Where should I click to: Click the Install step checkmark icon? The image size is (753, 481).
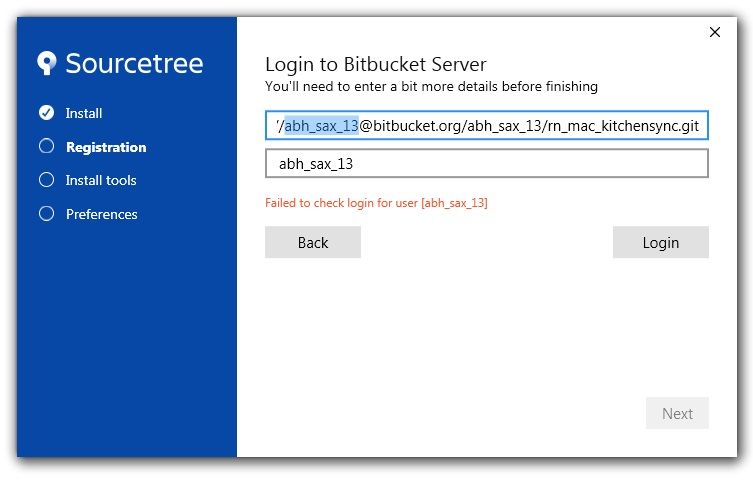[x=47, y=112]
